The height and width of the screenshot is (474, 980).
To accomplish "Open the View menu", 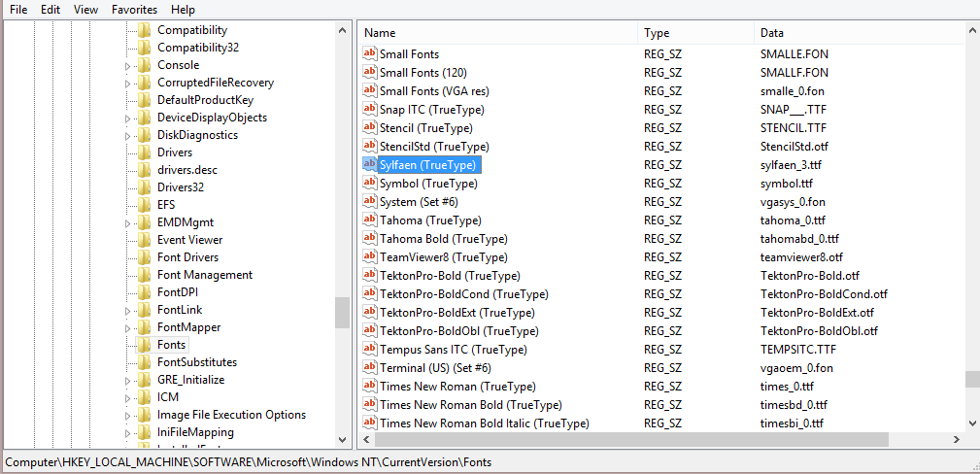I will [x=85, y=10].
